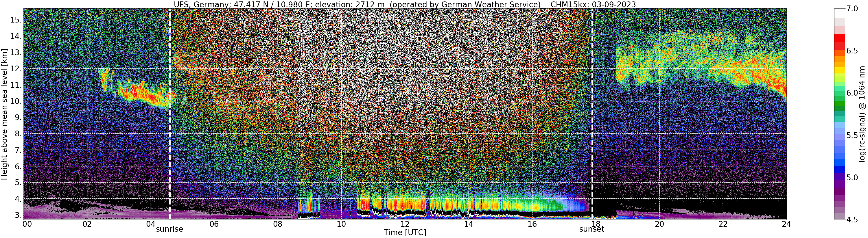Click the colorbar tick label '6.5'
This screenshot has width=868, height=238.
(x=852, y=51)
